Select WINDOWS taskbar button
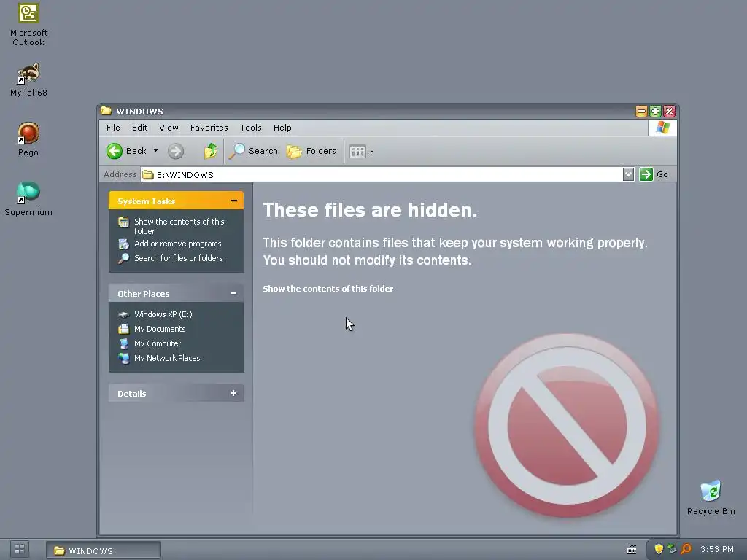The image size is (747, 560). 104,551
